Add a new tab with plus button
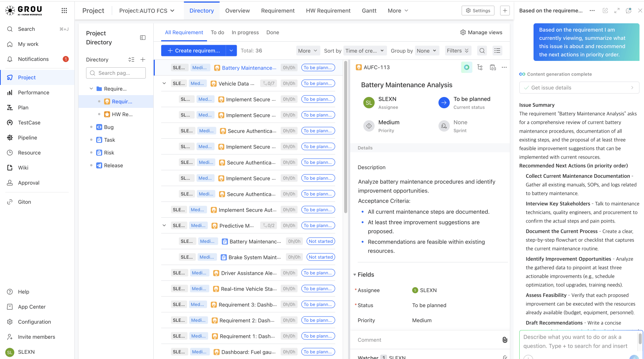This screenshot has width=644, height=359. coord(505,11)
